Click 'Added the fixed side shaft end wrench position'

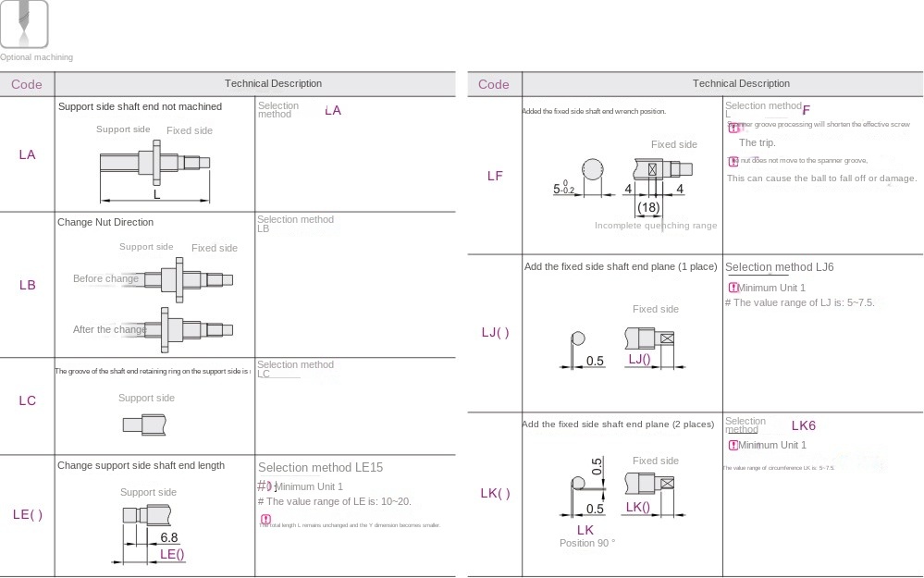point(594,111)
